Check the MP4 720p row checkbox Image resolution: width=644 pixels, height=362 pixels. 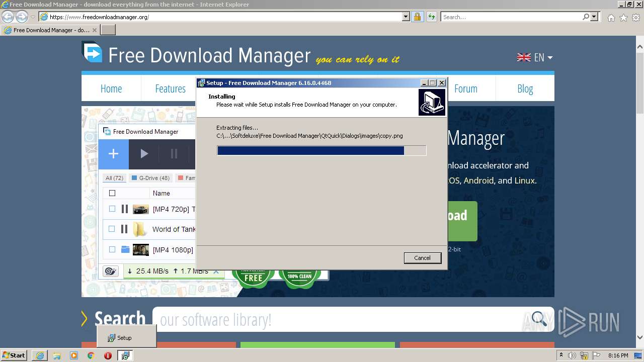coord(112,209)
